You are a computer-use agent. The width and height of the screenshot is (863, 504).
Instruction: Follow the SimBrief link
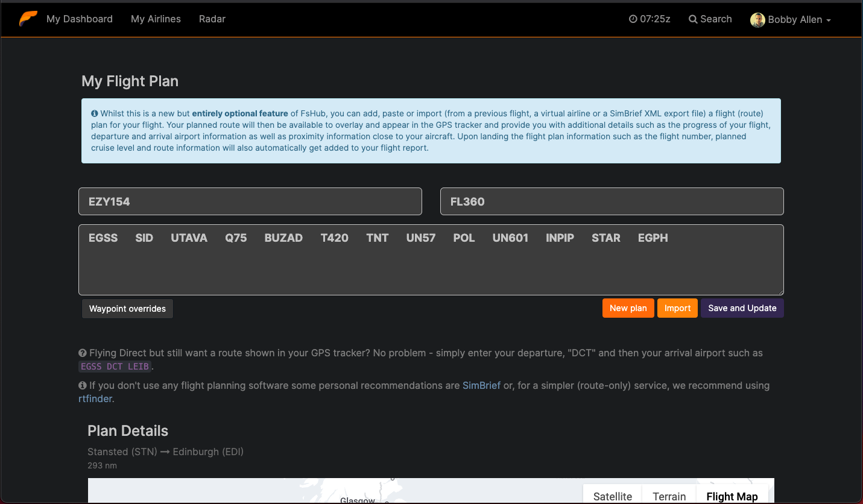coord(481,386)
